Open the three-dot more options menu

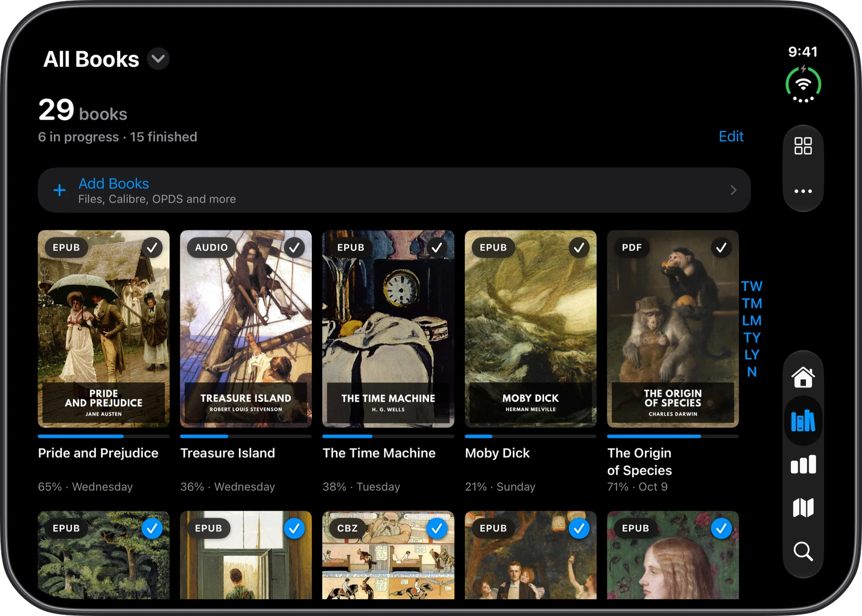(x=803, y=191)
